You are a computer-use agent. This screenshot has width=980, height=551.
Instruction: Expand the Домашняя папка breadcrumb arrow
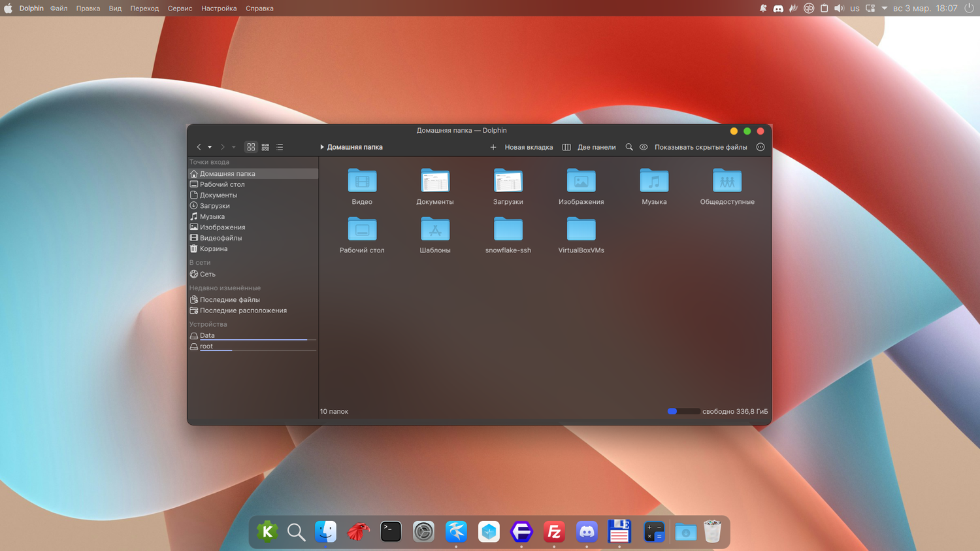(322, 147)
